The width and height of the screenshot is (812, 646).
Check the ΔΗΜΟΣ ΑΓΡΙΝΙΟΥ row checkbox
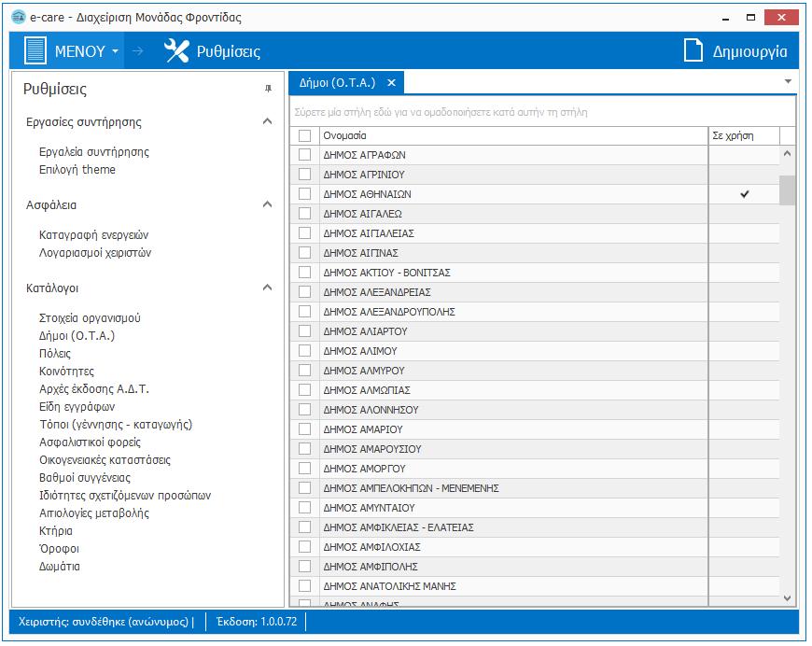coord(304,175)
